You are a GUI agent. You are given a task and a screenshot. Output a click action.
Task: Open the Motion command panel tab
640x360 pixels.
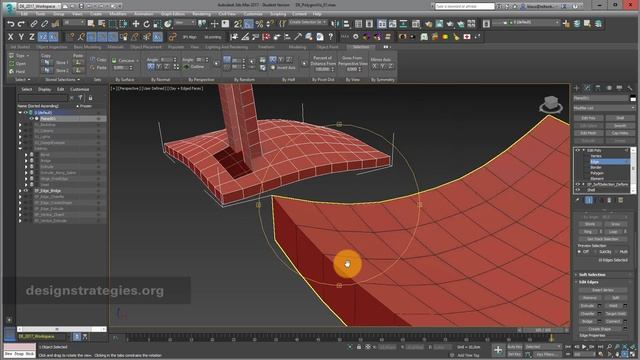[609, 88]
